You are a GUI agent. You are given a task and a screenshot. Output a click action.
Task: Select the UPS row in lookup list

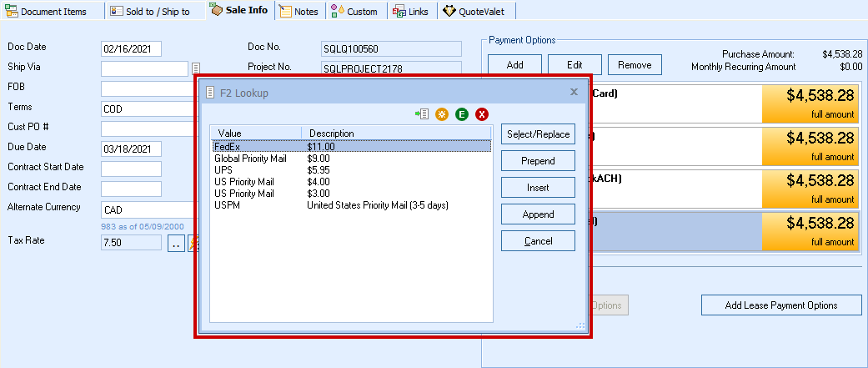pyautogui.click(x=223, y=169)
